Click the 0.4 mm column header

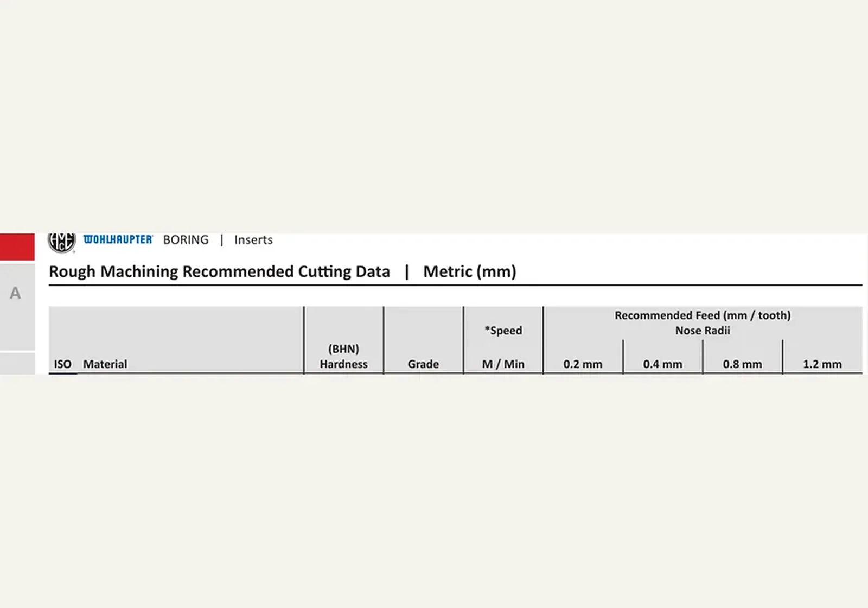pyautogui.click(x=662, y=364)
